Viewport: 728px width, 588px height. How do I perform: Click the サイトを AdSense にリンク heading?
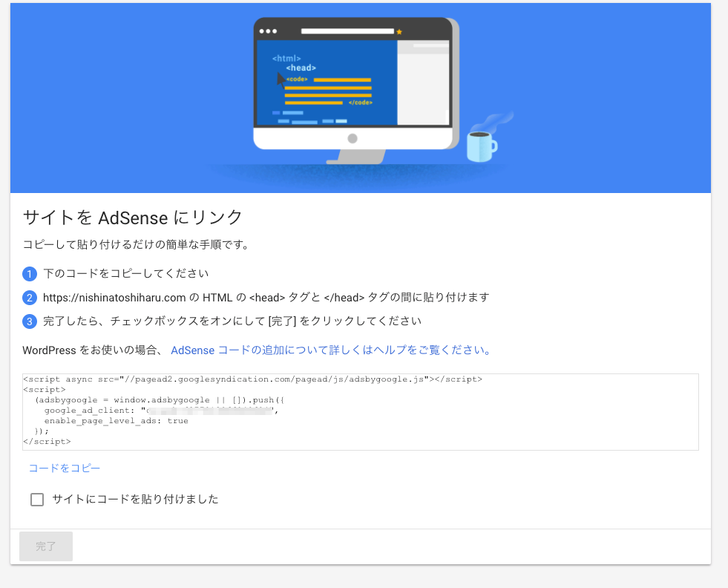coord(133,218)
